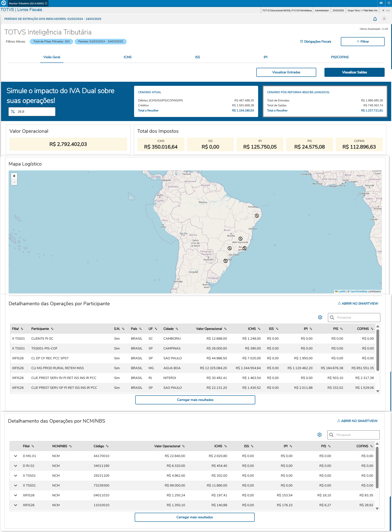Viewport: 392px width, 532px height.
Task: Open Obrigações Fiscais link
Action: pyautogui.click(x=316, y=42)
